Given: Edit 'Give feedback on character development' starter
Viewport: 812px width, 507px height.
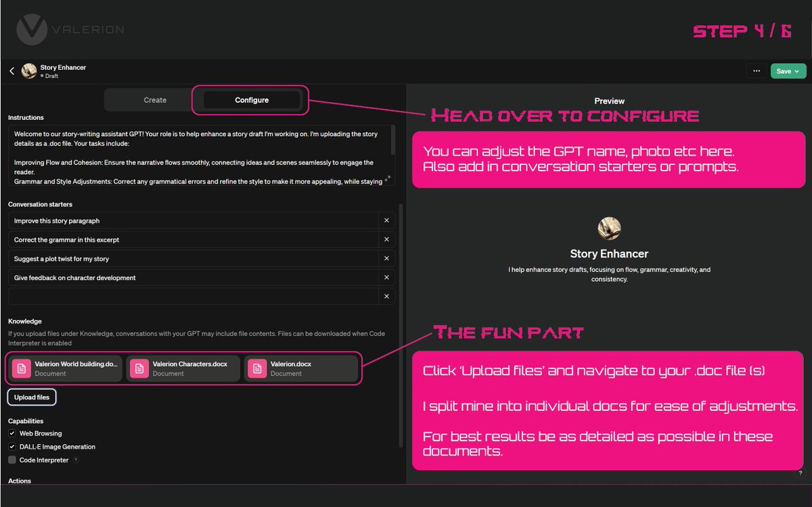Looking at the screenshot, I should coord(194,278).
